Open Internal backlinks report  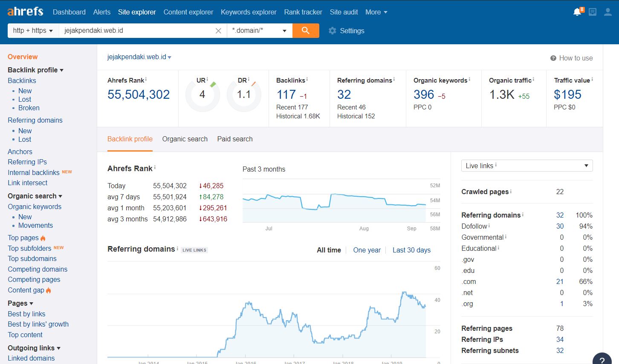(x=34, y=172)
